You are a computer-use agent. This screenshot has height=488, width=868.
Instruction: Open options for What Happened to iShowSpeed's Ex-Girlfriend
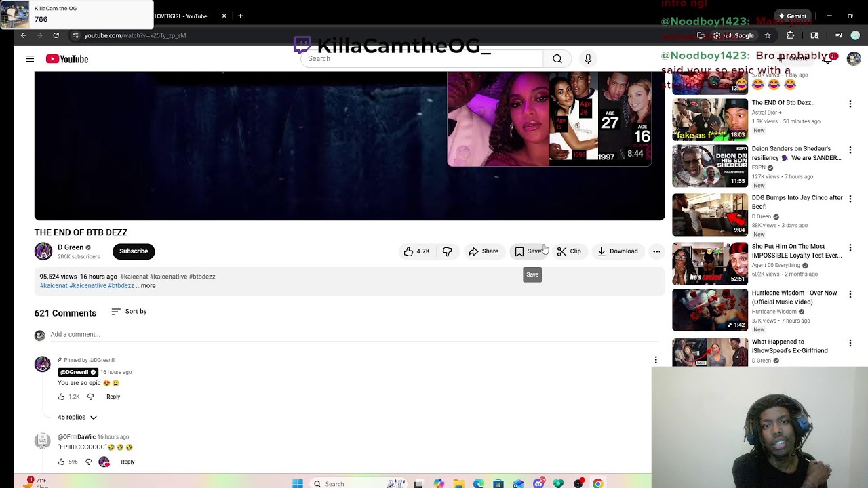pos(850,343)
